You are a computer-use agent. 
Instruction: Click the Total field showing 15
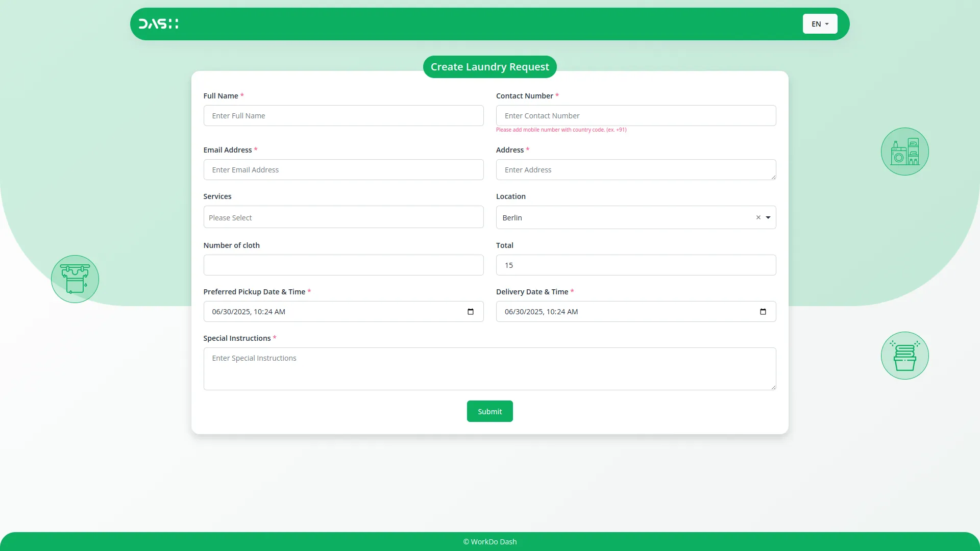pyautogui.click(x=636, y=265)
